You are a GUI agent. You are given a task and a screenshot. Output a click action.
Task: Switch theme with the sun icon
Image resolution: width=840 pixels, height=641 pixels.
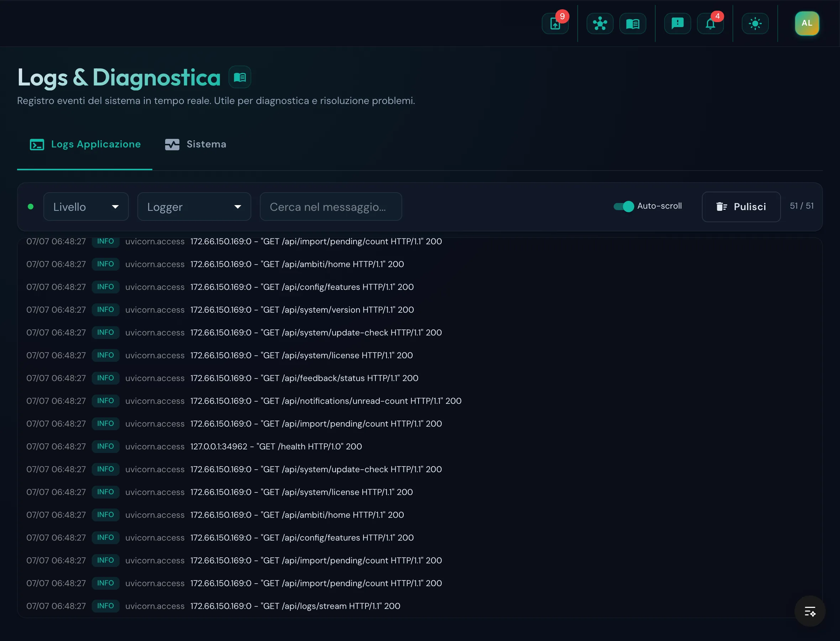(x=755, y=24)
